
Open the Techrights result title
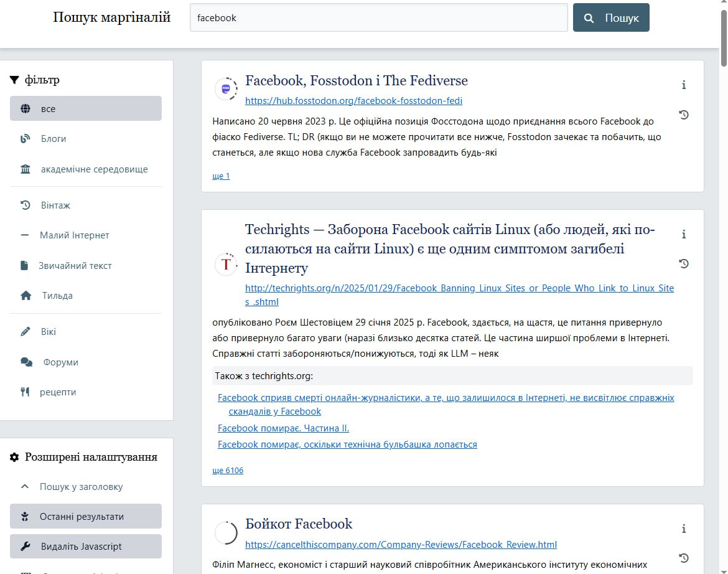point(450,248)
